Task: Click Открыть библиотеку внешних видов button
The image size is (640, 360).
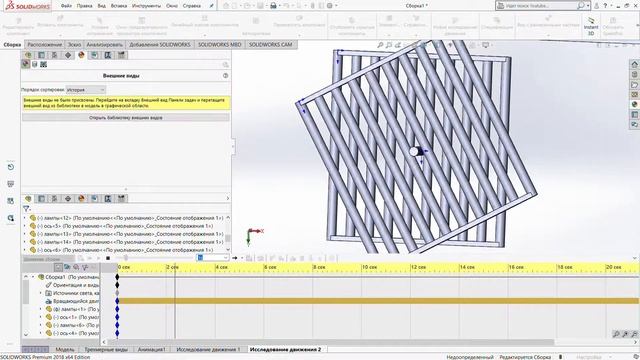Action: click(126, 118)
